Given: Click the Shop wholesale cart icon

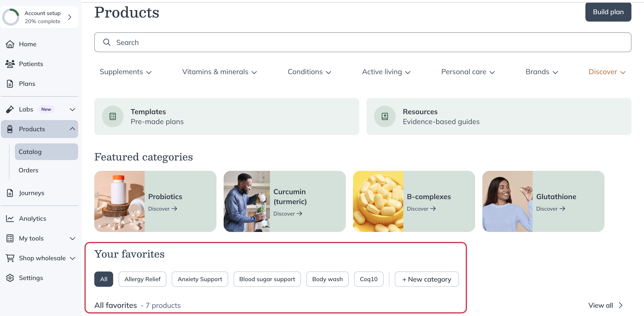Looking at the screenshot, I should point(10,258).
